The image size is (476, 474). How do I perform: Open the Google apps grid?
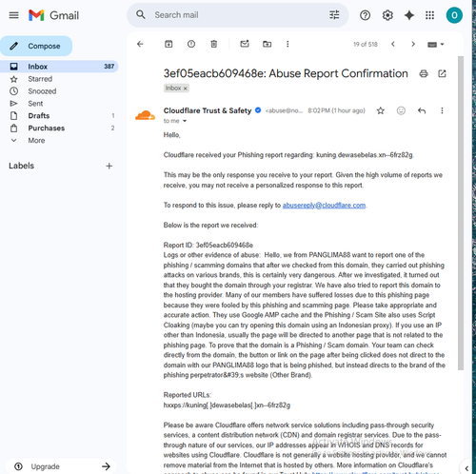(429, 15)
